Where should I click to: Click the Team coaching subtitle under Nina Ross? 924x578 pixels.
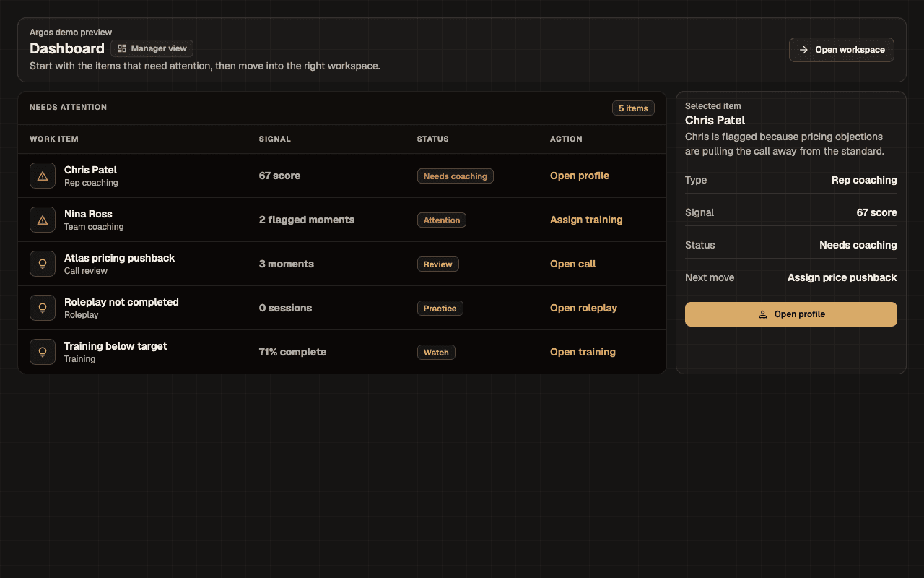tap(94, 227)
